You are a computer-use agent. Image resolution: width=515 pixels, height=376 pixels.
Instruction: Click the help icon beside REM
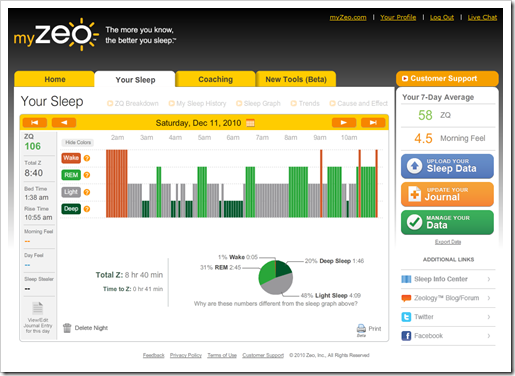(x=87, y=175)
